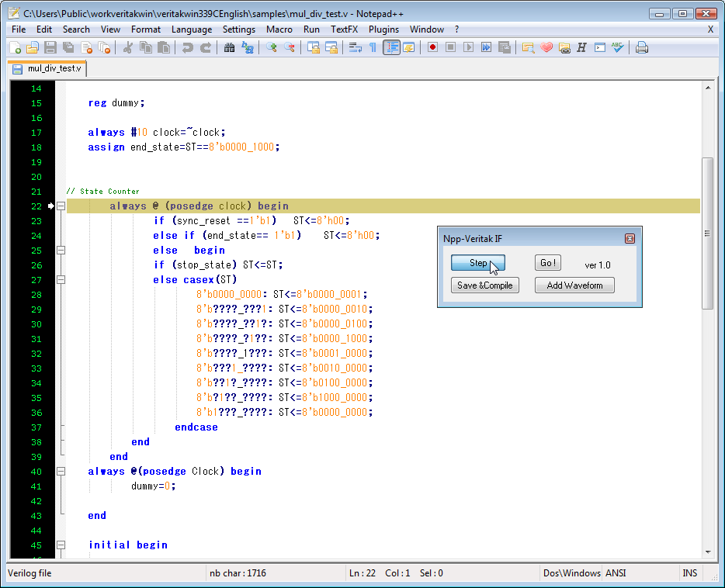Open the Settings menu
The width and height of the screenshot is (725, 588).
pos(238,29)
